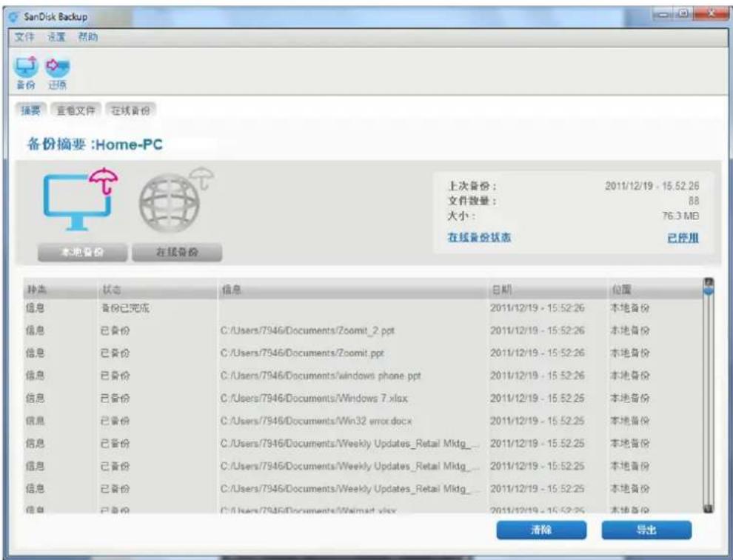Sort by the 状态 column header
Viewport: 733px width, 560px height.
157,290
